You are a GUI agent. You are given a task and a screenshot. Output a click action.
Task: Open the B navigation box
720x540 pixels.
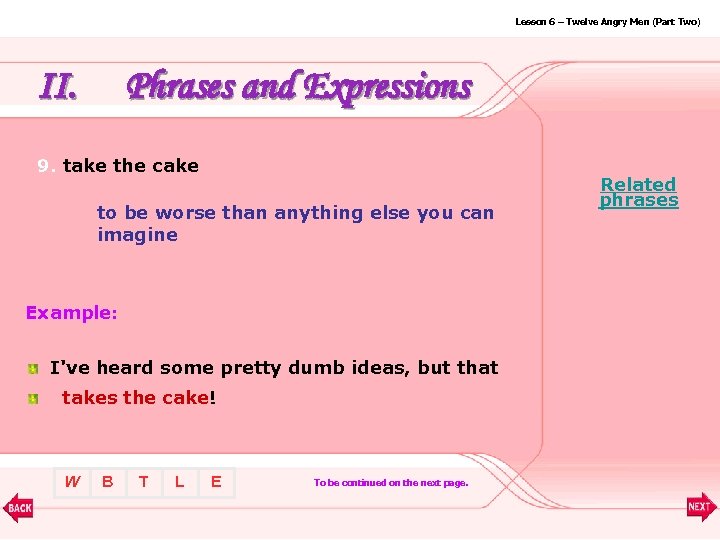[x=108, y=482]
